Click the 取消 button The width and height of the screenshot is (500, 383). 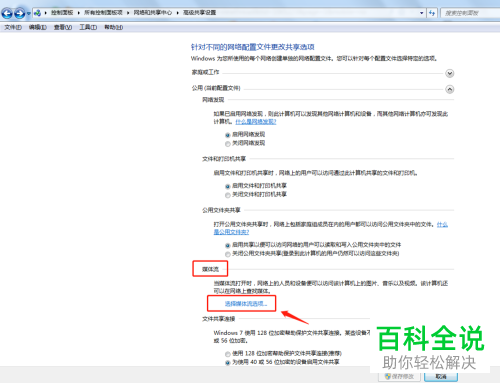tap(441, 376)
